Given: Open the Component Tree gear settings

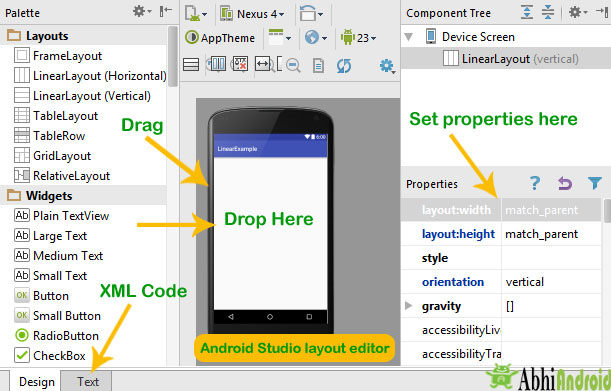Looking at the screenshot, I should click(577, 12).
